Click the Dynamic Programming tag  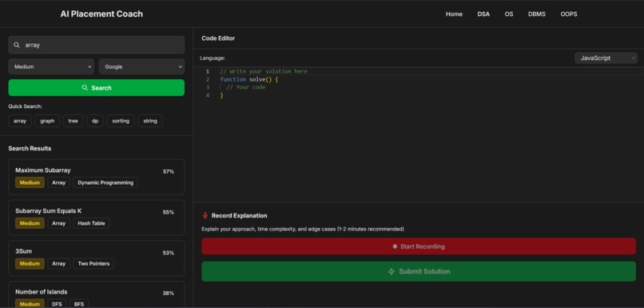(x=105, y=182)
